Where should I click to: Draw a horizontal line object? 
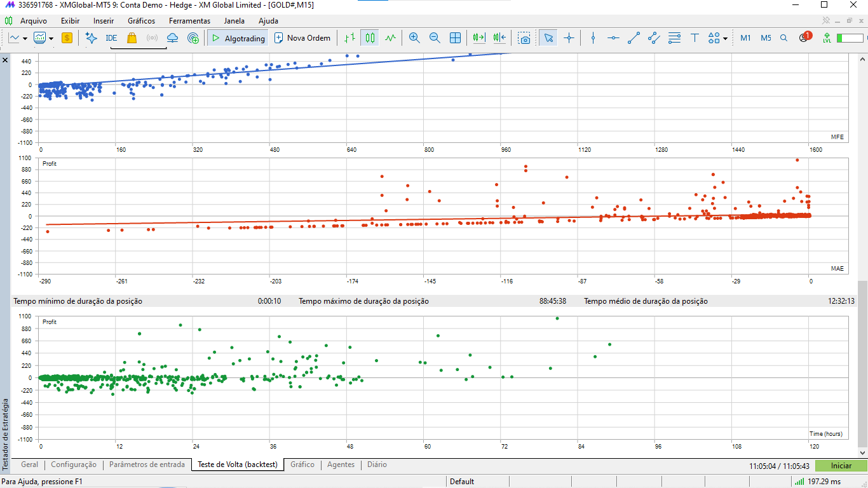click(613, 38)
